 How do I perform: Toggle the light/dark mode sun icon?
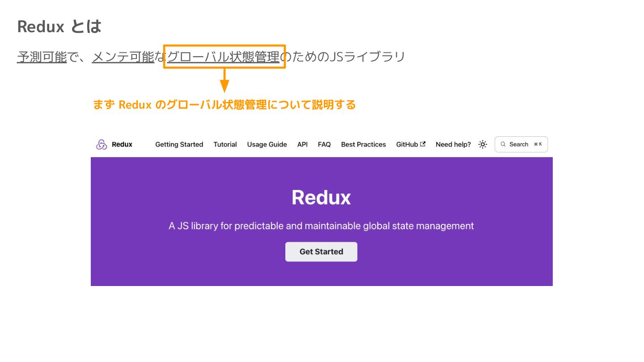pyautogui.click(x=483, y=144)
